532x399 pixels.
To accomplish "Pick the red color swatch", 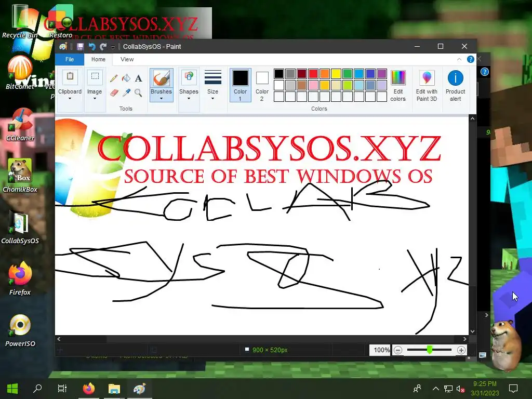I will click(313, 74).
